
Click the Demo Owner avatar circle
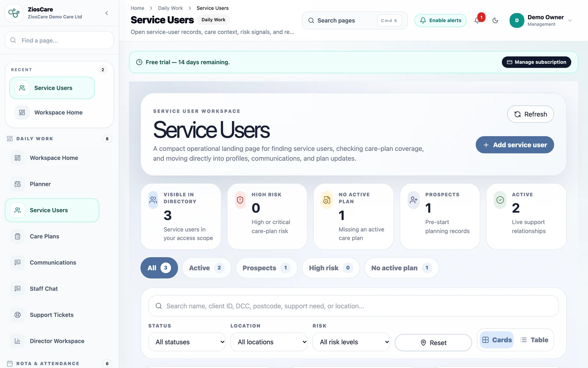coord(517,21)
